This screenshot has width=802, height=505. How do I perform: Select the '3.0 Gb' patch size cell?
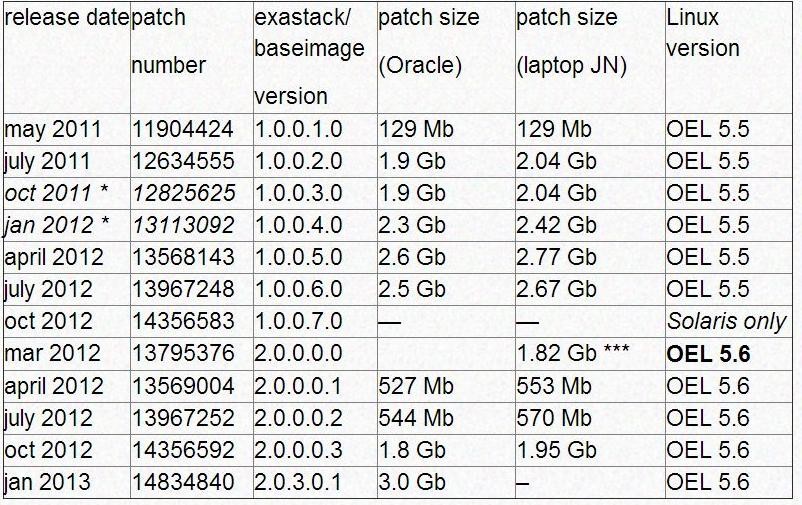pyautogui.click(x=412, y=482)
